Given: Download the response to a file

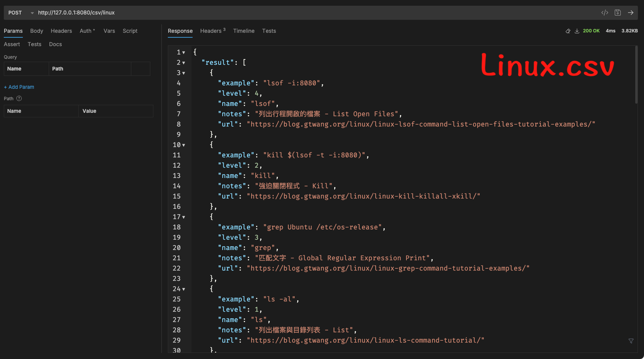Looking at the screenshot, I should [x=577, y=31].
